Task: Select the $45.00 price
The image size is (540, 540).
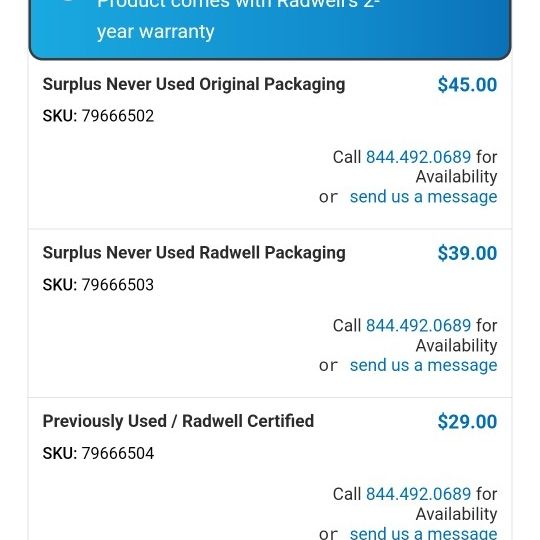Action: [x=467, y=85]
